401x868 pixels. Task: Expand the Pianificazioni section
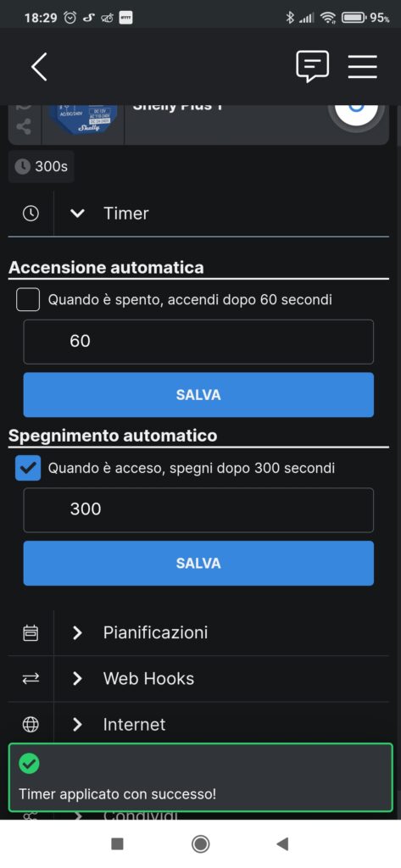click(x=198, y=632)
